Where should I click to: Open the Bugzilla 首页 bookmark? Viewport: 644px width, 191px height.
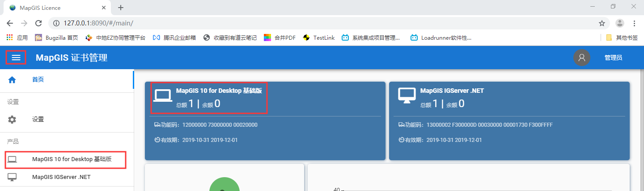click(x=56, y=38)
